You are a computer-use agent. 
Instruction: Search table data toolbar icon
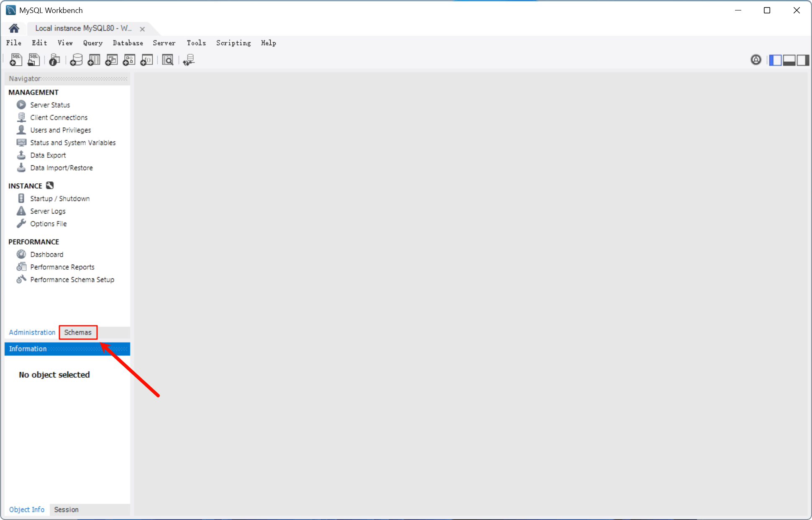[168, 60]
